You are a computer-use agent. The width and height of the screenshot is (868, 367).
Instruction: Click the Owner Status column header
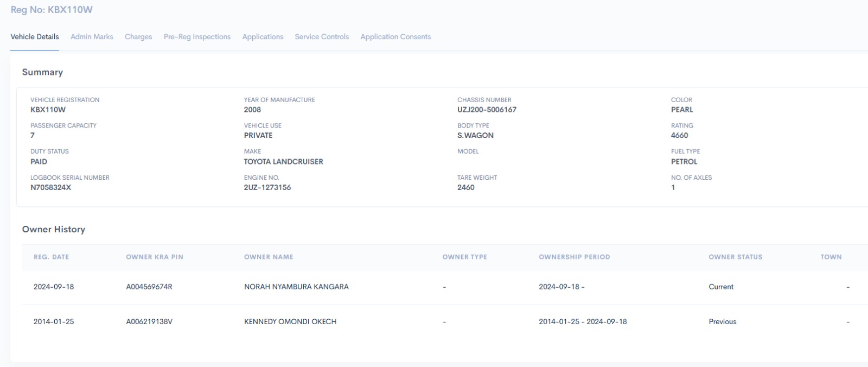(x=735, y=257)
